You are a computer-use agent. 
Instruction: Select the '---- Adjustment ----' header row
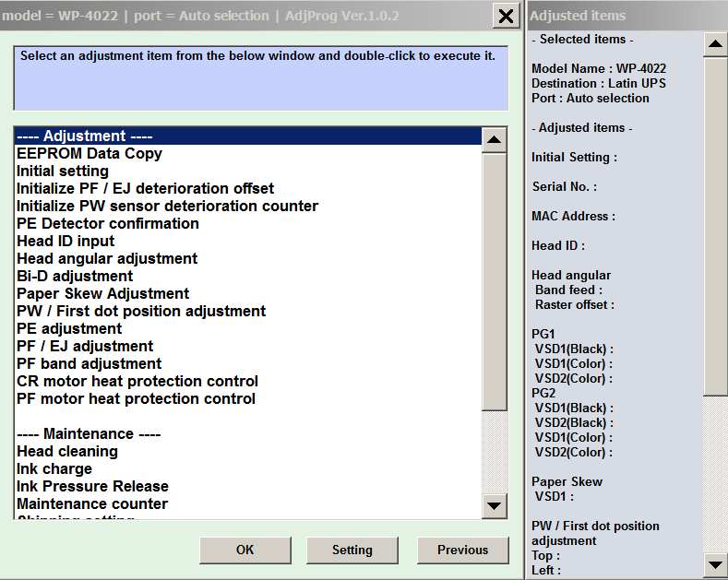point(248,136)
